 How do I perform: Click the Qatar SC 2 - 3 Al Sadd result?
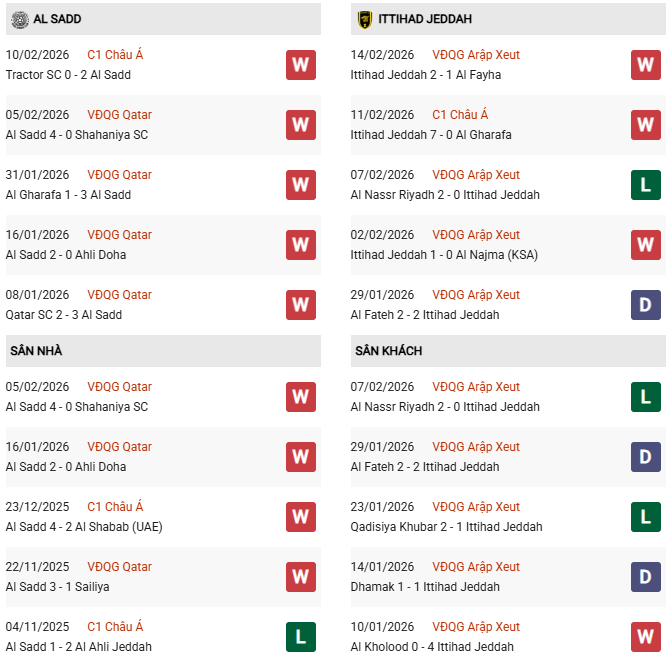[x=64, y=315]
